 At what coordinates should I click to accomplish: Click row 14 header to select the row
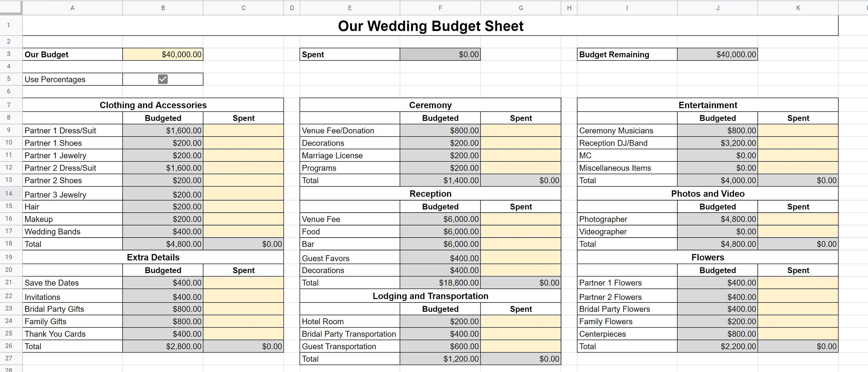[x=9, y=194]
